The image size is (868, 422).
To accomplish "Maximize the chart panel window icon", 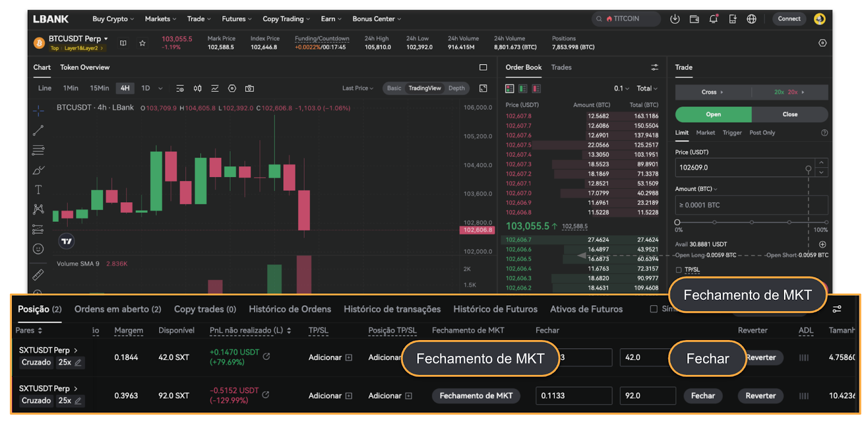I will [483, 67].
